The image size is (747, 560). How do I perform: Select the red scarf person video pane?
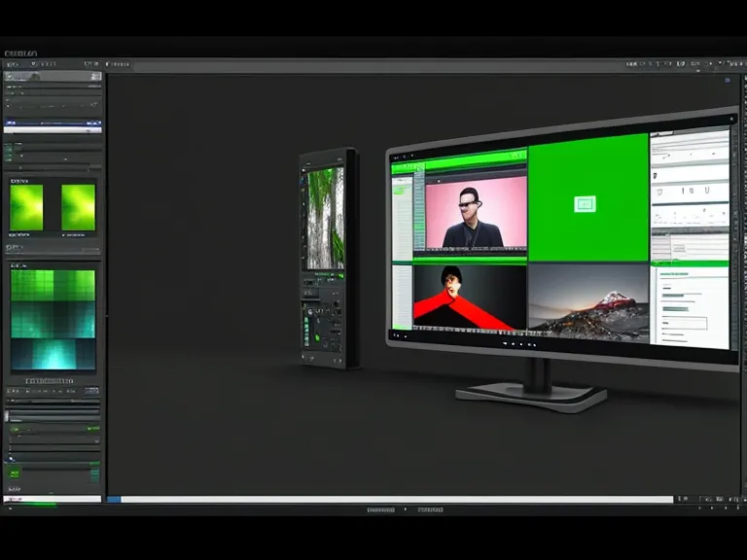coord(470,297)
